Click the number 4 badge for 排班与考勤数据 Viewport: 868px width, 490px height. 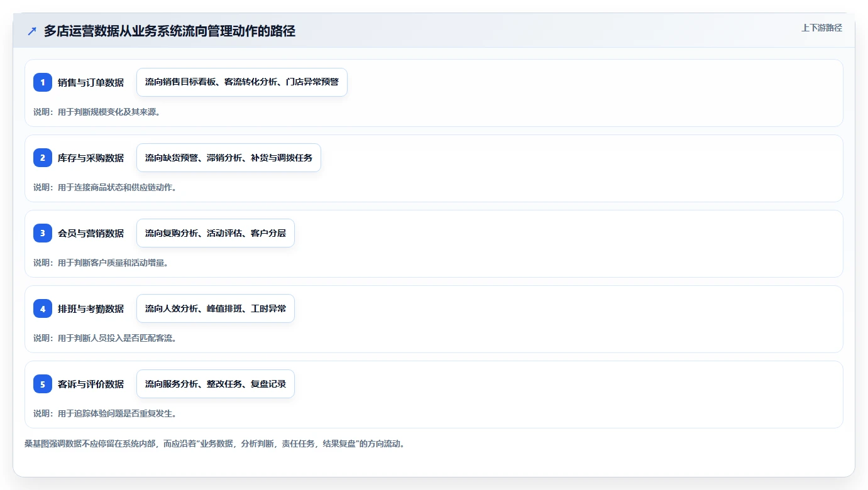pos(43,308)
